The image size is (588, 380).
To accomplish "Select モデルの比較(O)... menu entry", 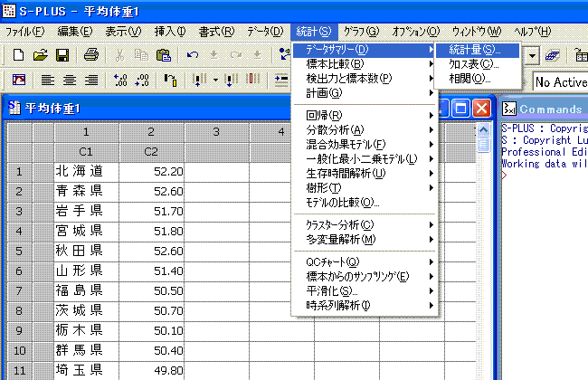I will click(x=365, y=203).
